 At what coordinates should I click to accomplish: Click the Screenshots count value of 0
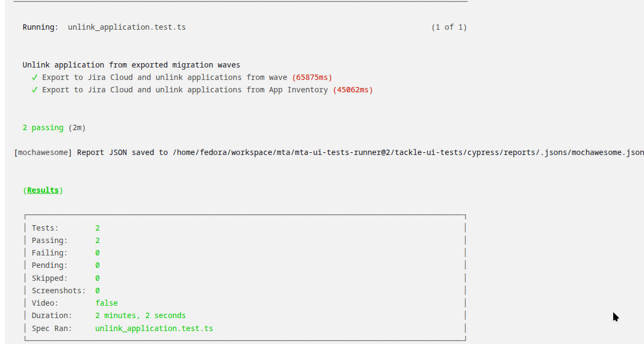tap(98, 291)
